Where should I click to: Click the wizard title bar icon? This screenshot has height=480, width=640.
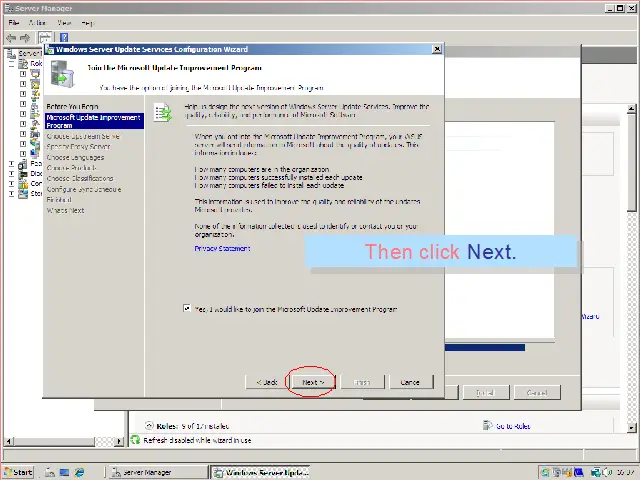50,49
